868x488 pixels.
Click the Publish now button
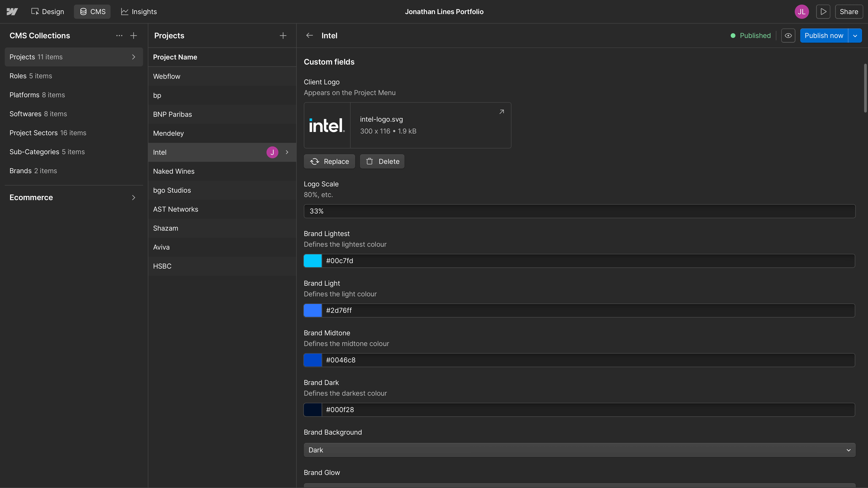coord(824,36)
